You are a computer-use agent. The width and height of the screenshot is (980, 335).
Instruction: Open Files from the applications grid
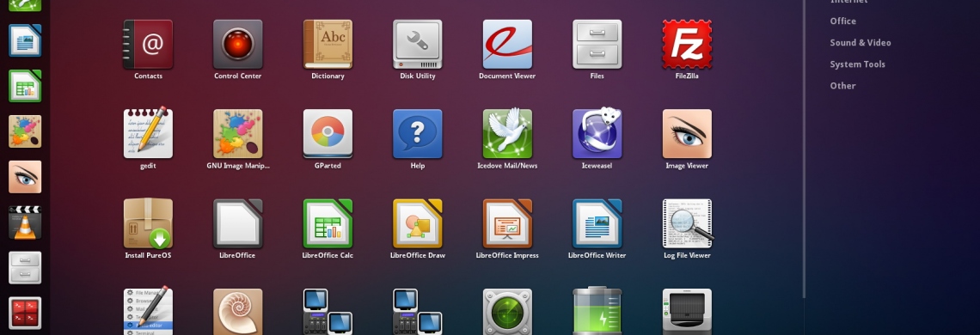597,45
